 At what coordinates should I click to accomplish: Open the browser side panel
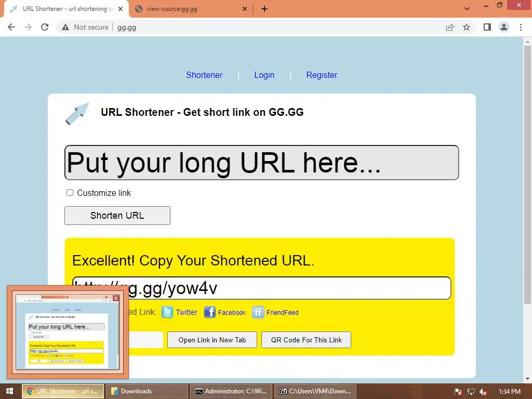click(487, 27)
